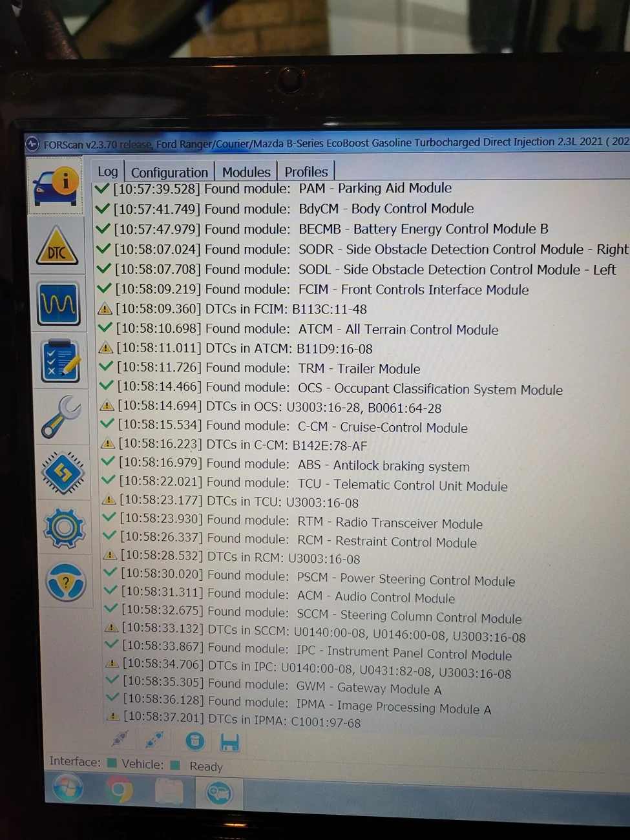Select the DTC code B113C:11-48

330,310
